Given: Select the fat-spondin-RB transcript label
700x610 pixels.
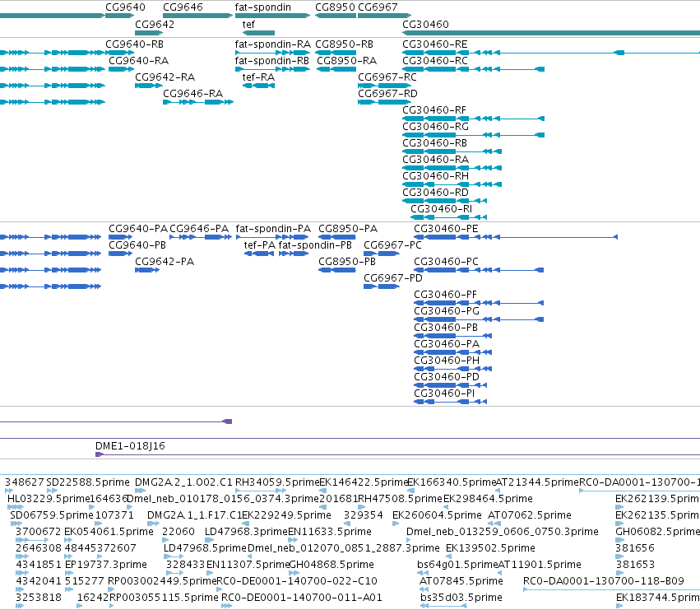Looking at the screenshot, I should pos(272,61).
